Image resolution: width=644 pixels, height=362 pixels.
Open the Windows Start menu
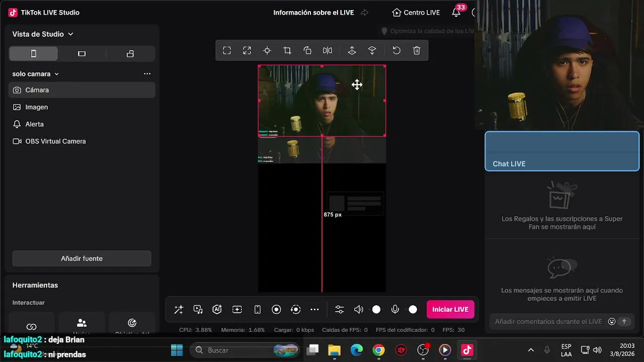pyautogui.click(x=177, y=350)
